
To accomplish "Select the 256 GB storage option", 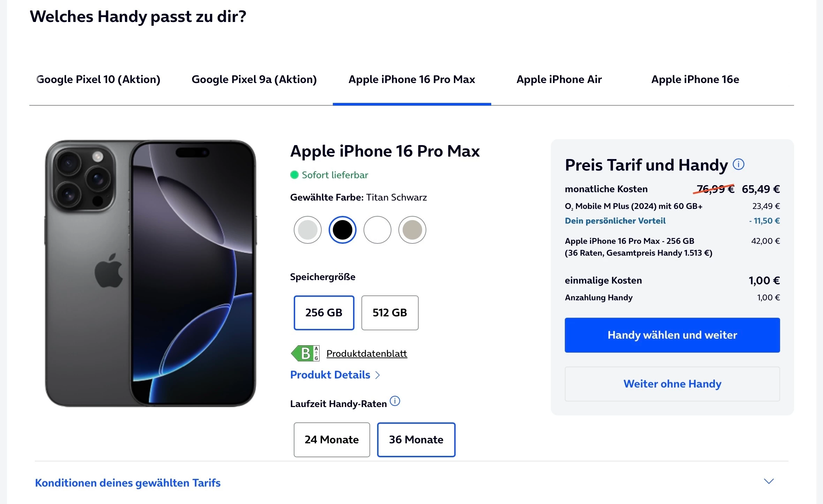I will click(324, 313).
